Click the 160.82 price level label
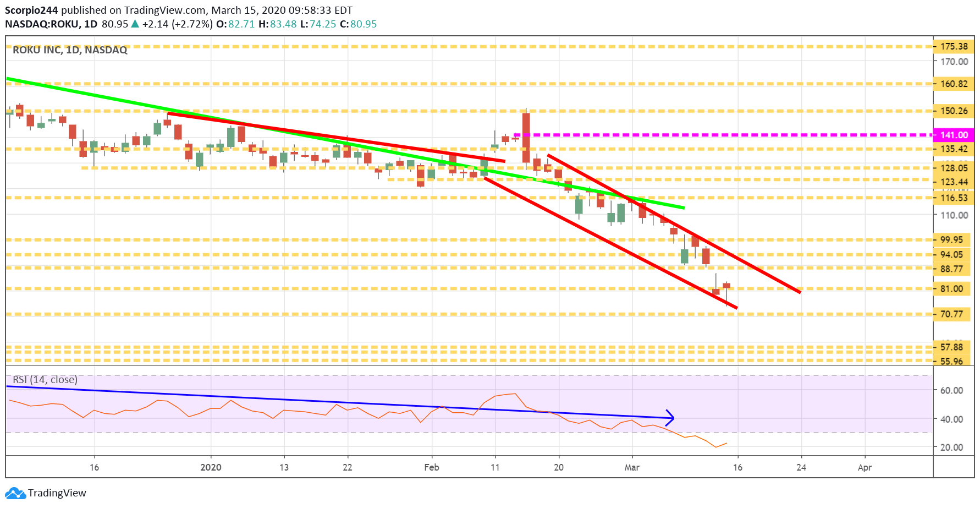980x508 pixels. 954,84
